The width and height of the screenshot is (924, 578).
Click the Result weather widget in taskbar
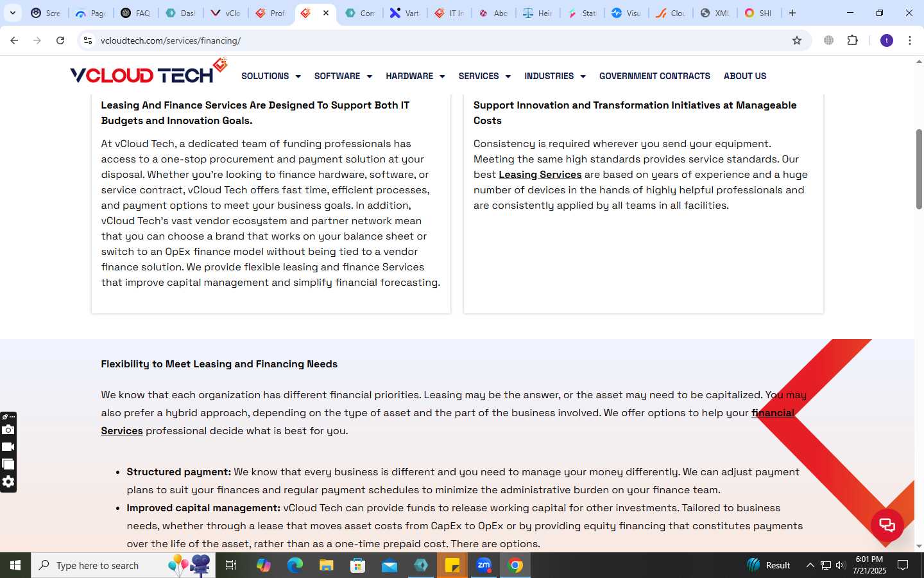[769, 565]
